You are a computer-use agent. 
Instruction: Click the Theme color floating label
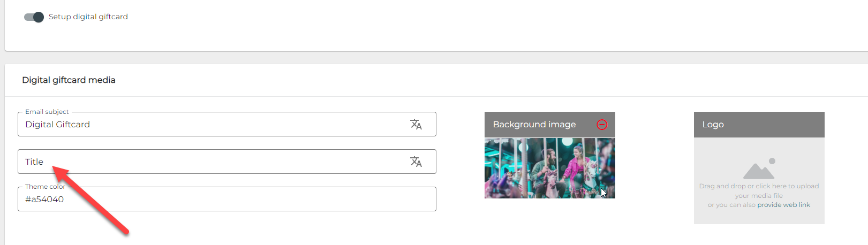coord(45,187)
